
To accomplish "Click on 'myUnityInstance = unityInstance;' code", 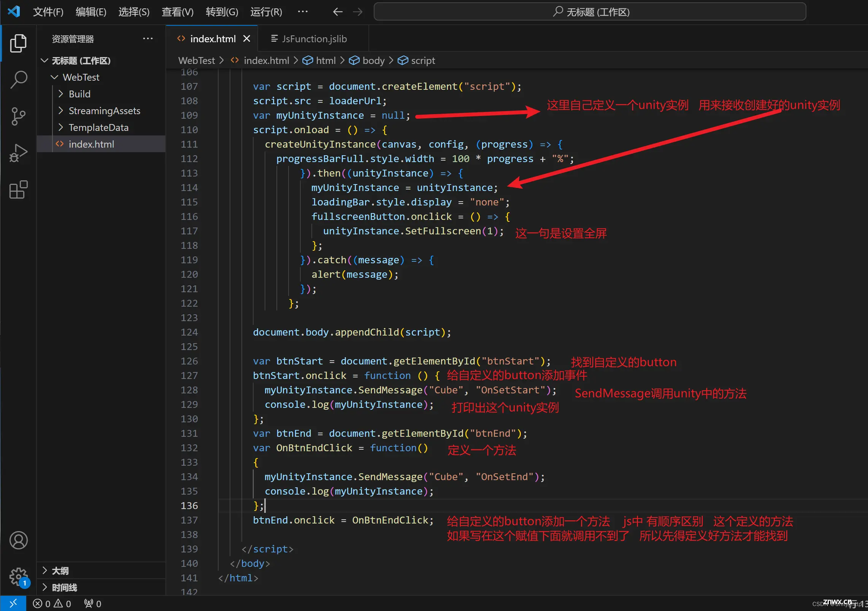I will coord(404,188).
